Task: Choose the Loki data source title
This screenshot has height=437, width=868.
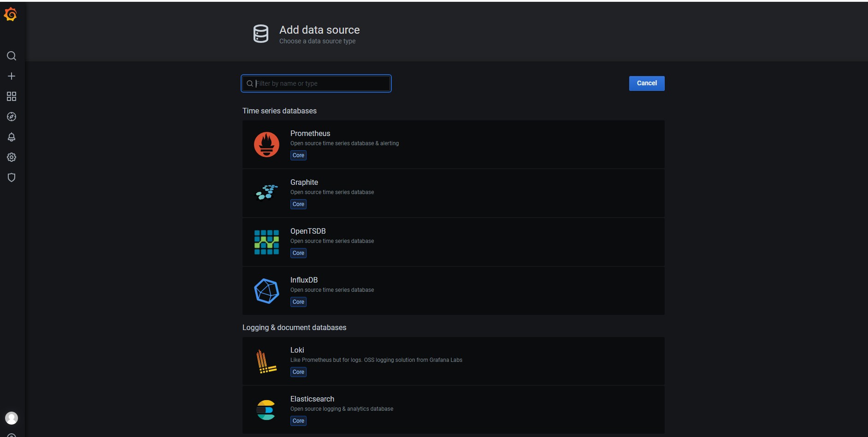Action: (297, 350)
